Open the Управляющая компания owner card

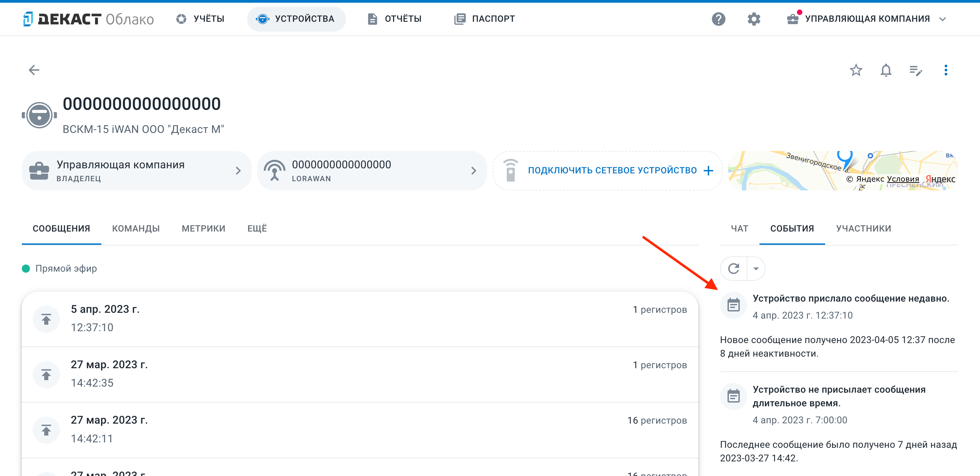pos(136,171)
